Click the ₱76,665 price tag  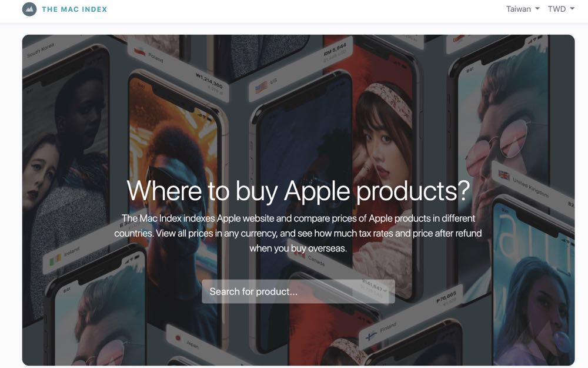click(x=446, y=297)
